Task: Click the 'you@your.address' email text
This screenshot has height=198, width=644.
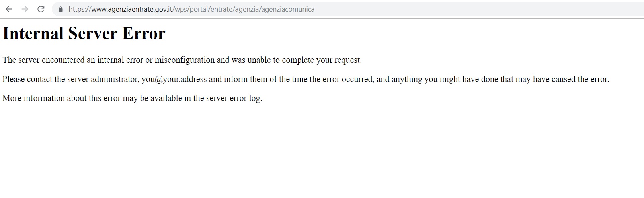Action: (x=174, y=79)
